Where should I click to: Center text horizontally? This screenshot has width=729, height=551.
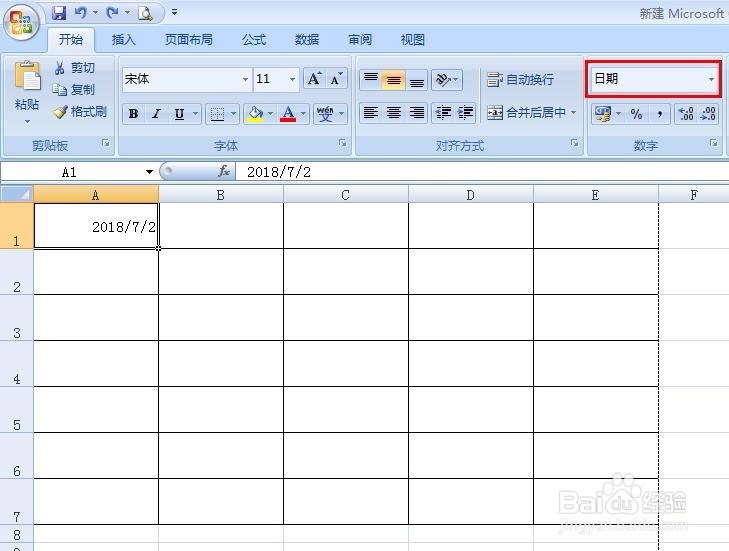394,113
